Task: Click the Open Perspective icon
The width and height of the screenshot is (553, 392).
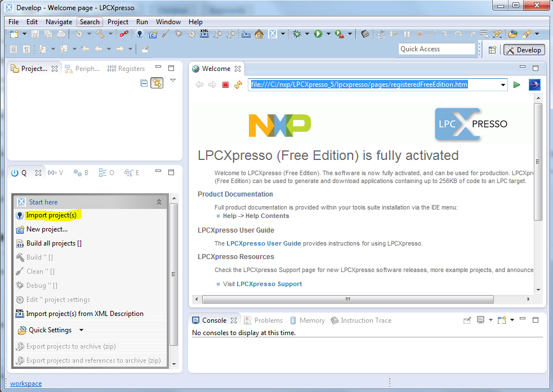Action: point(492,50)
